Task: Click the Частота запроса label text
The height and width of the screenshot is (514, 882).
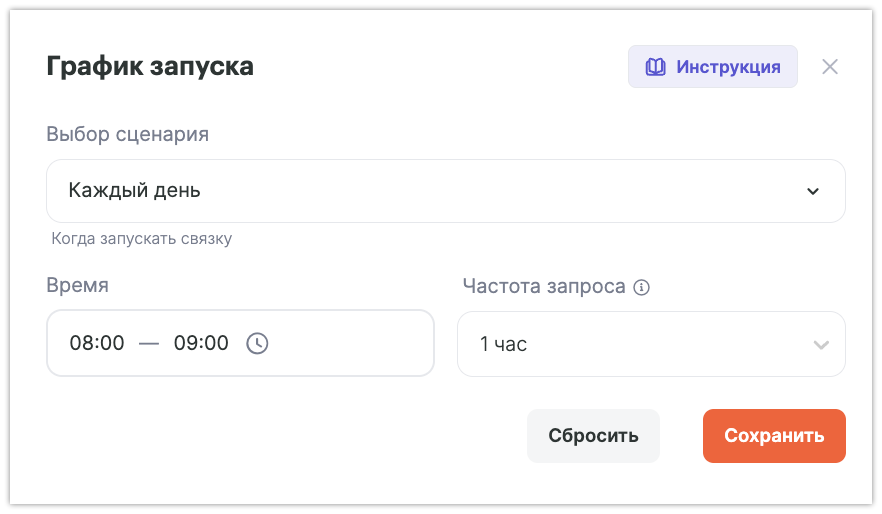Action: coord(544,286)
